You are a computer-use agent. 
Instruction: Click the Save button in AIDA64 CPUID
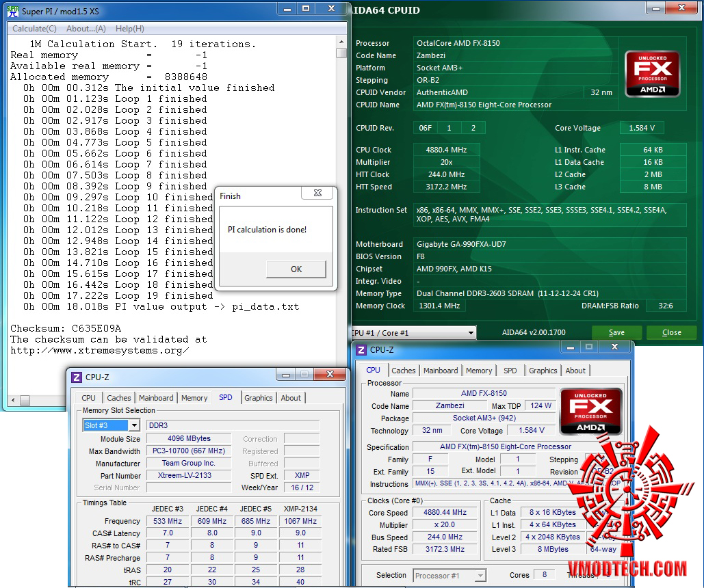coord(616,332)
